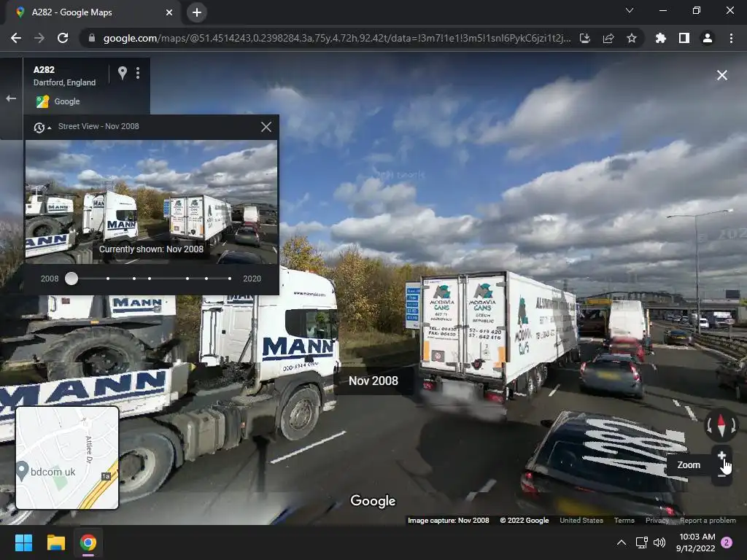Open the network display icon in system tray
Image resolution: width=747 pixels, height=560 pixels.
[x=642, y=542]
